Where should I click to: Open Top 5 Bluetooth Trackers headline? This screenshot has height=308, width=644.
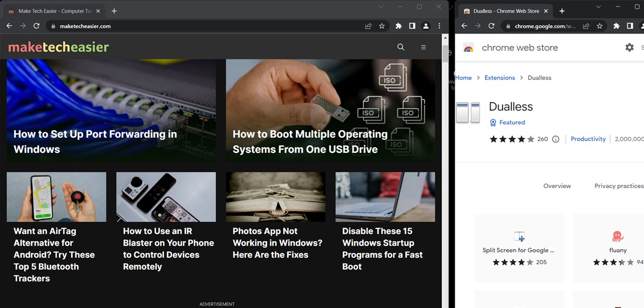point(54,255)
